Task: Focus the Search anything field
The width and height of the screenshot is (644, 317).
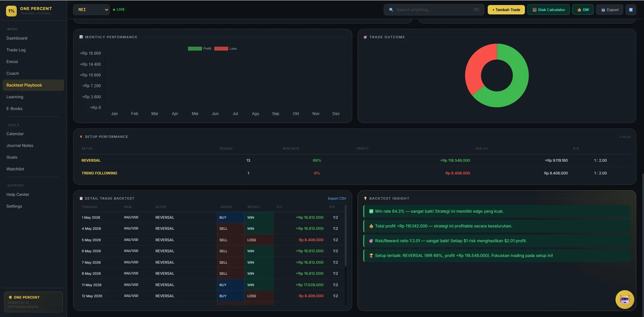Action: click(434, 10)
